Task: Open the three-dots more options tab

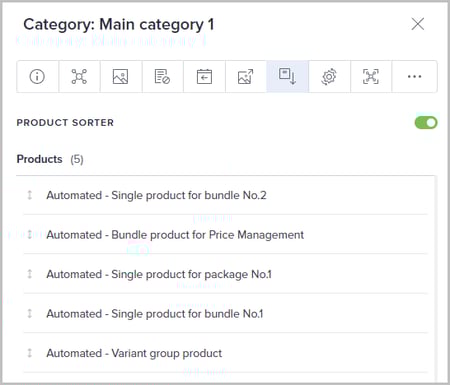Action: pos(414,76)
